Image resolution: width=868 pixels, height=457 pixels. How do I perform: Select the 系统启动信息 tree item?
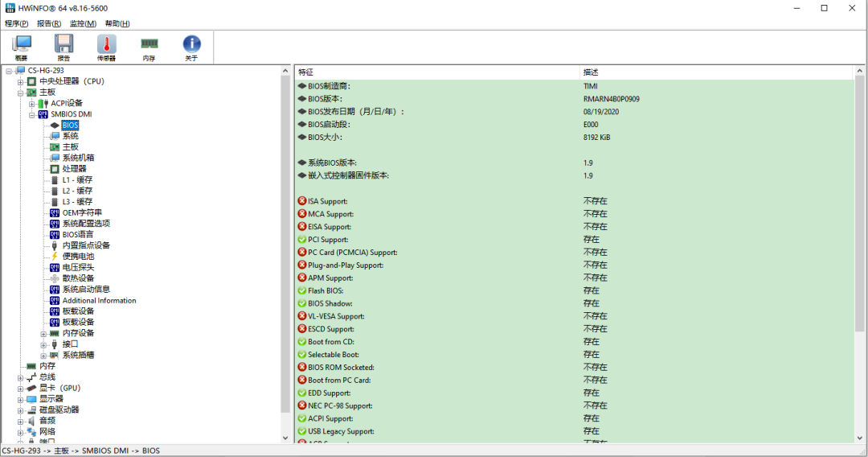86,289
